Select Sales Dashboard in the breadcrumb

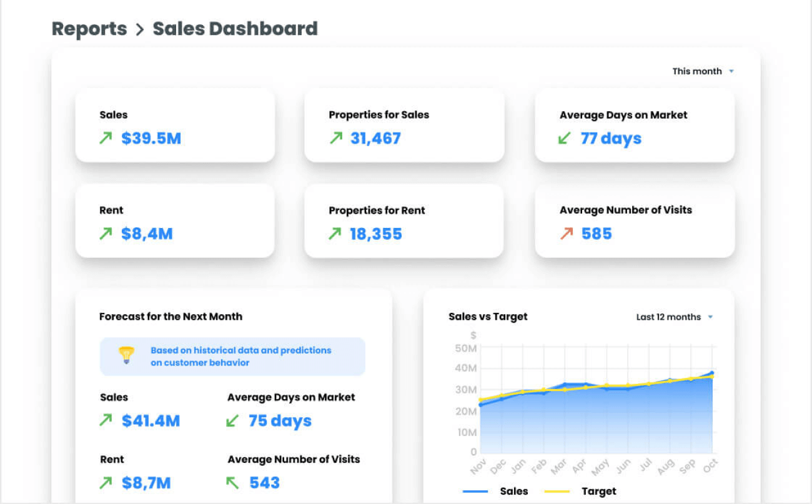pos(235,29)
